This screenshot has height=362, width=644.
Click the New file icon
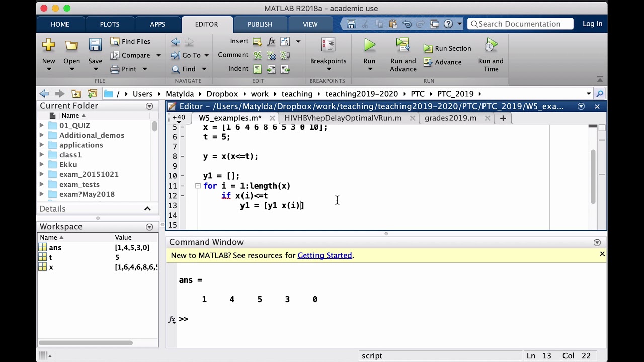click(x=49, y=45)
